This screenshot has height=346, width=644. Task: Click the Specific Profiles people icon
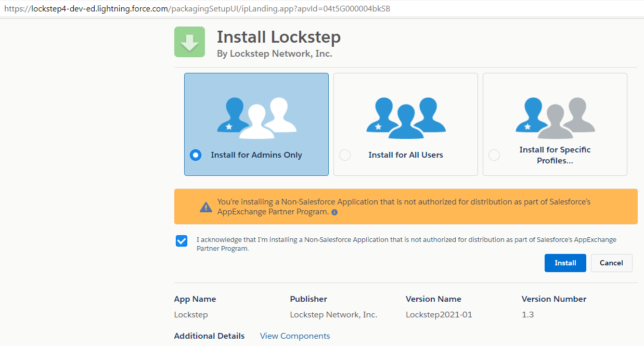tap(555, 118)
